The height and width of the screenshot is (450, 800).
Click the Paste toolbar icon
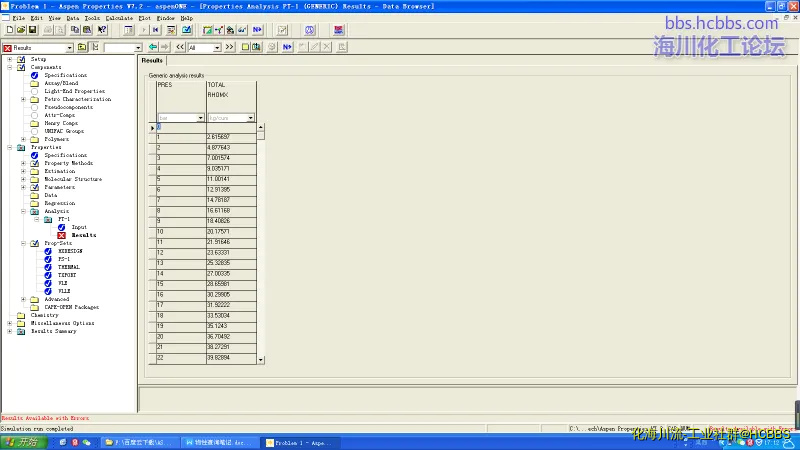pyautogui.click(x=87, y=30)
